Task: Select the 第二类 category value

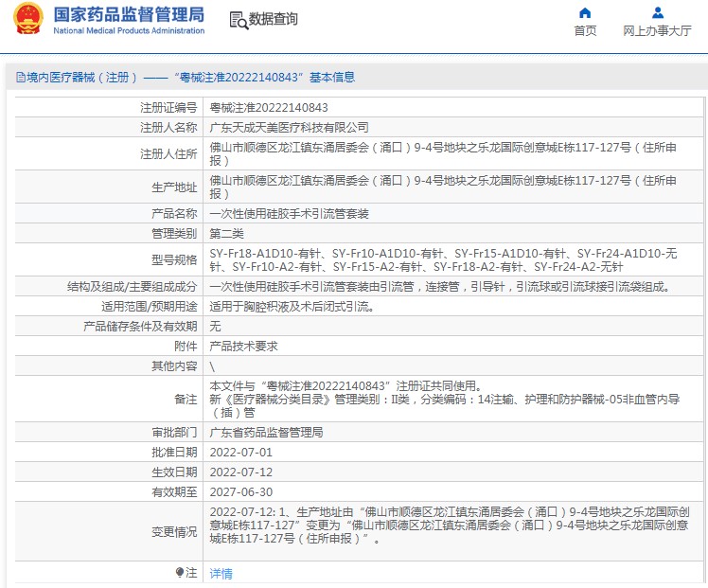Action: click(x=226, y=234)
